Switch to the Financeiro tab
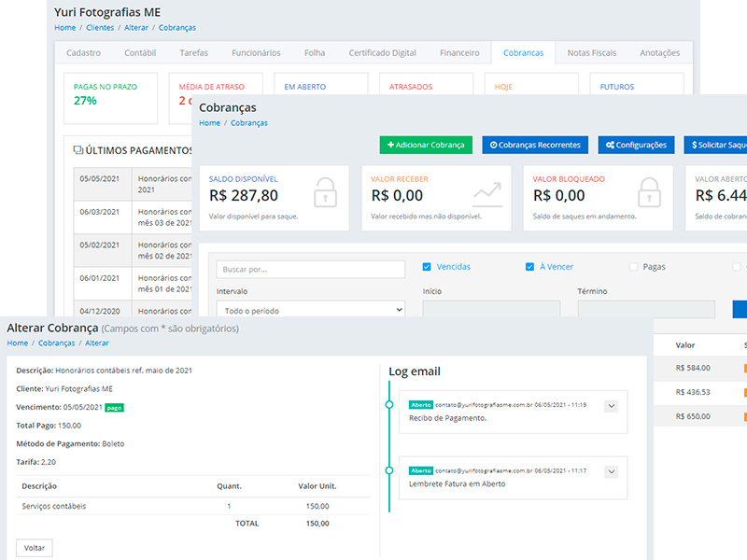747x560 pixels. click(459, 53)
